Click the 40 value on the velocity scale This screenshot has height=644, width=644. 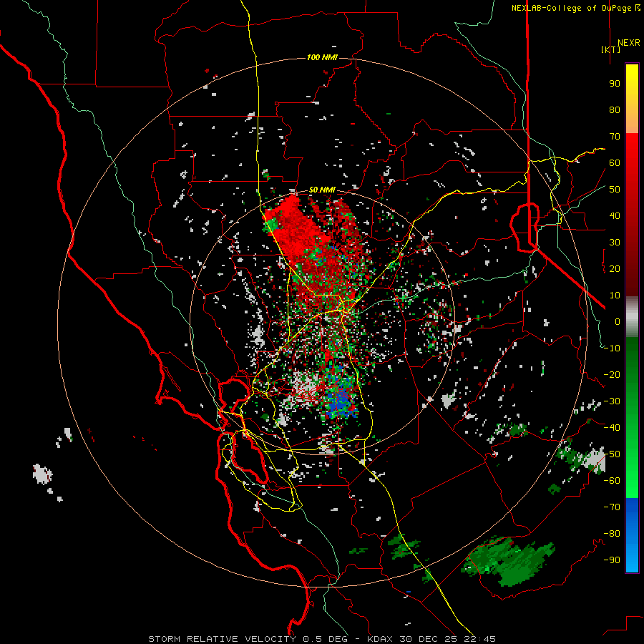pos(615,216)
